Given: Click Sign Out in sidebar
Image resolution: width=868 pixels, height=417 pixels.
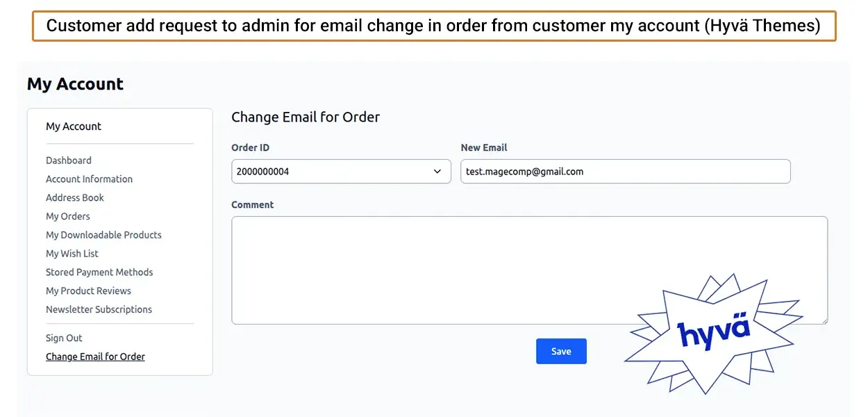Looking at the screenshot, I should [x=64, y=338].
